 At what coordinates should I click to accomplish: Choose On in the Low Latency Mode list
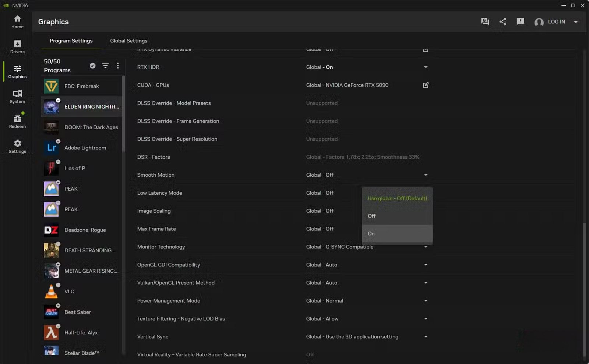(x=397, y=233)
